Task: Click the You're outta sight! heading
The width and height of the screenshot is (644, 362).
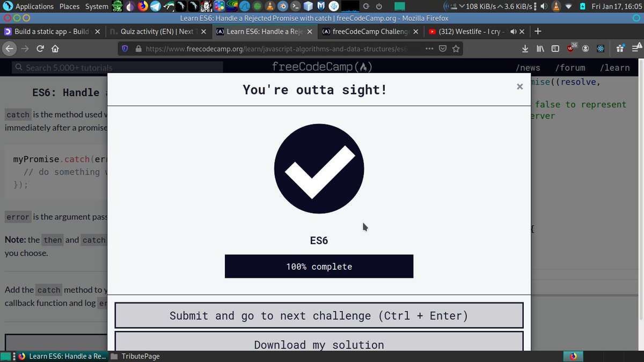Action: pyautogui.click(x=314, y=90)
